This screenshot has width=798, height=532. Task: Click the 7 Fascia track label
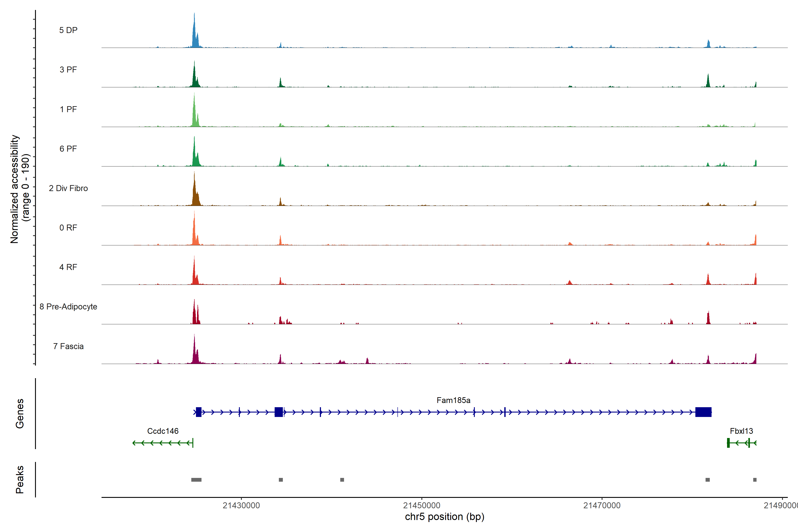pos(68,346)
